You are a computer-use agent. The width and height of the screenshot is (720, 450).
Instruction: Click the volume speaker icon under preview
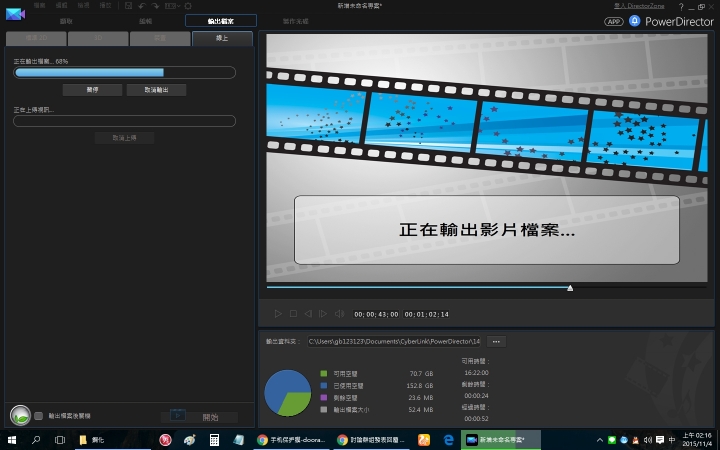(339, 314)
